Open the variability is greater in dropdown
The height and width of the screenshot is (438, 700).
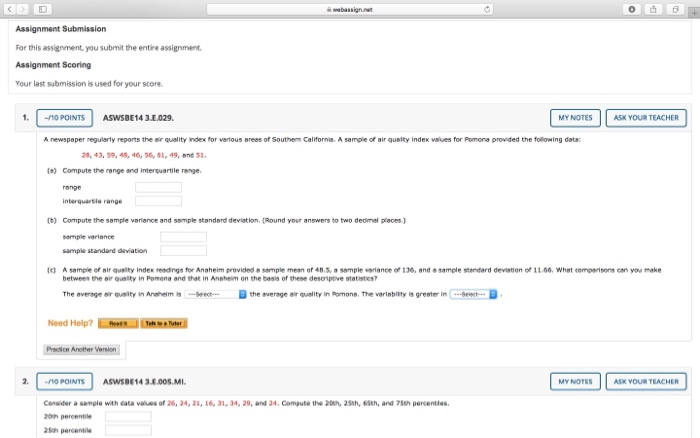point(473,294)
